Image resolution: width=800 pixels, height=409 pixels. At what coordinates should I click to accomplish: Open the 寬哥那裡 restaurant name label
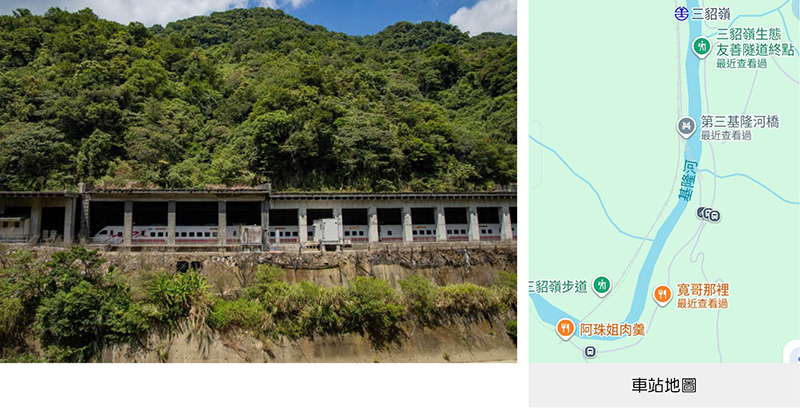pyautogui.click(x=703, y=290)
